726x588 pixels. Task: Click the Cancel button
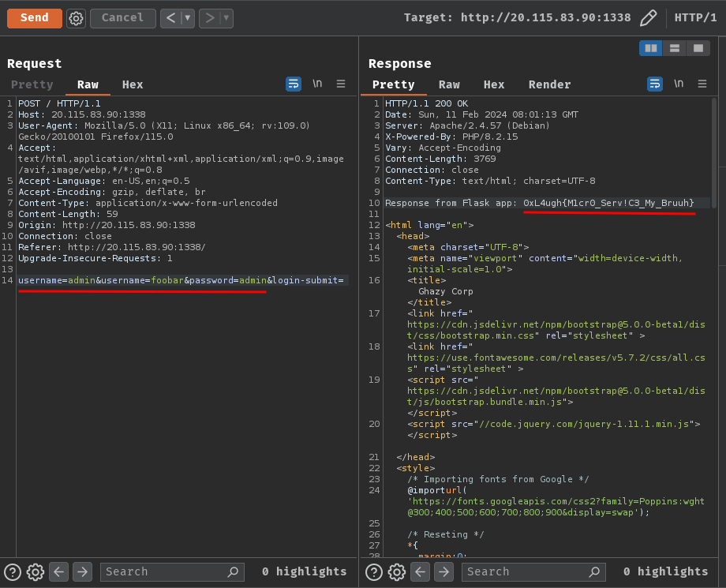tap(122, 18)
